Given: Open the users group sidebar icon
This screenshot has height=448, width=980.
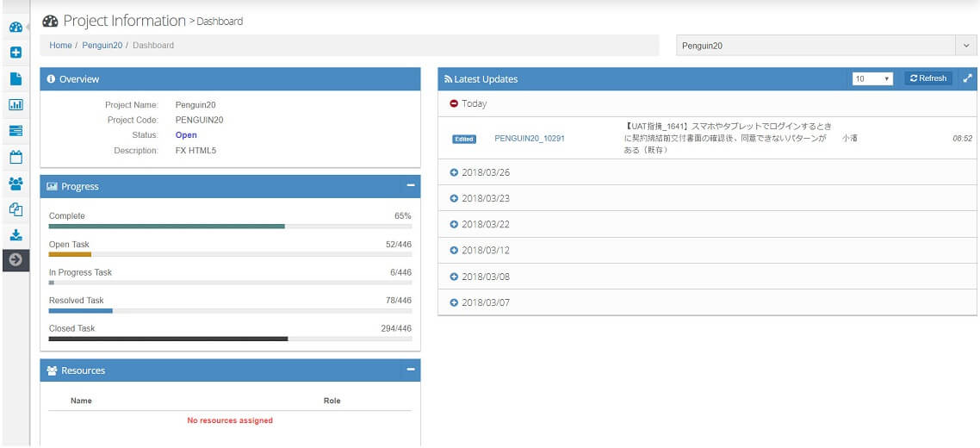Looking at the screenshot, I should pyautogui.click(x=16, y=183).
